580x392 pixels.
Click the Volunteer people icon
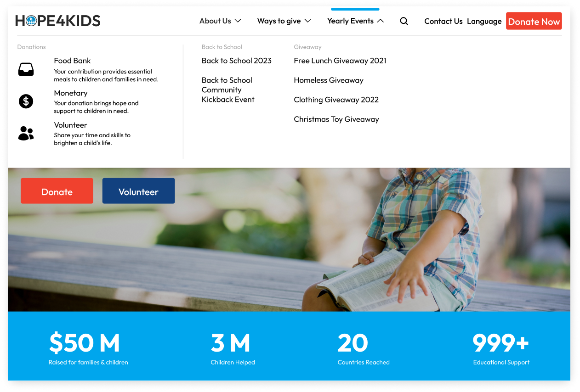[x=26, y=133]
